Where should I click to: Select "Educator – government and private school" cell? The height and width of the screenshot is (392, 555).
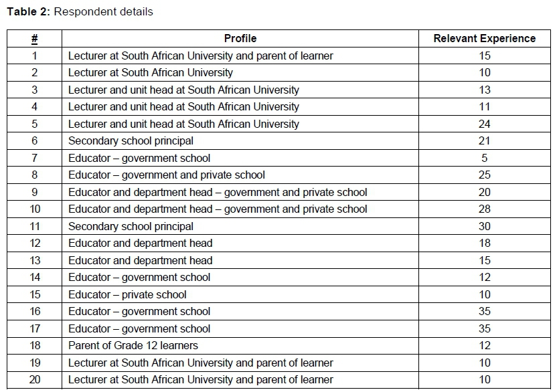click(166, 175)
